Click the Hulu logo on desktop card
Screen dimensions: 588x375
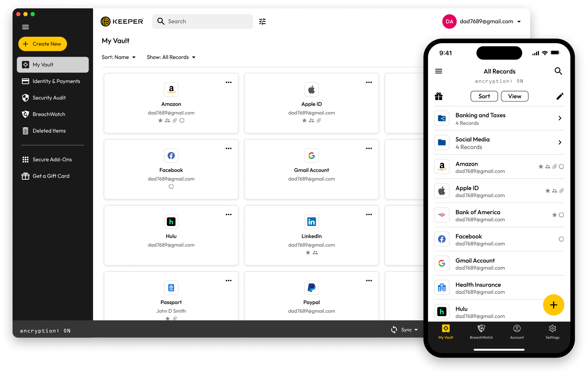tap(171, 222)
